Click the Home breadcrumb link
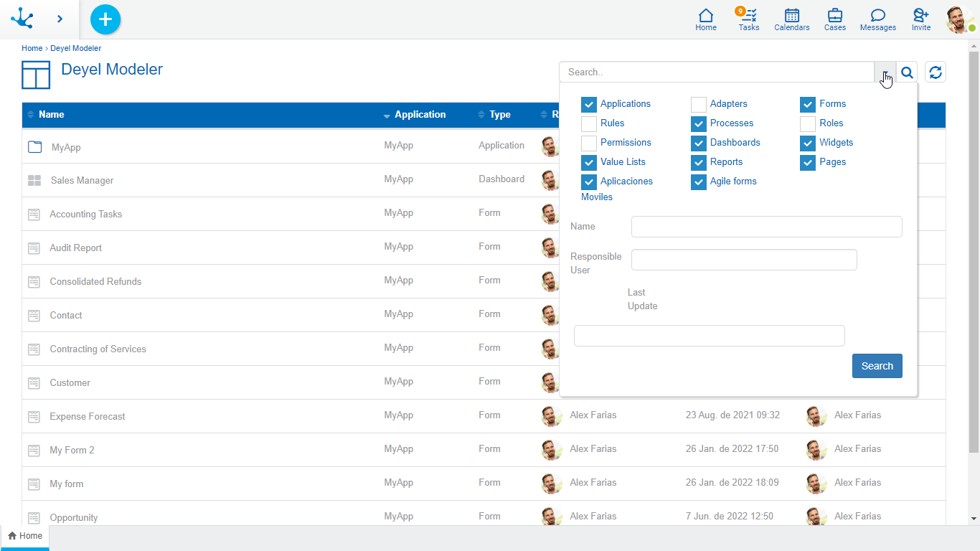Screen dimensions: 980x551 click(32, 48)
